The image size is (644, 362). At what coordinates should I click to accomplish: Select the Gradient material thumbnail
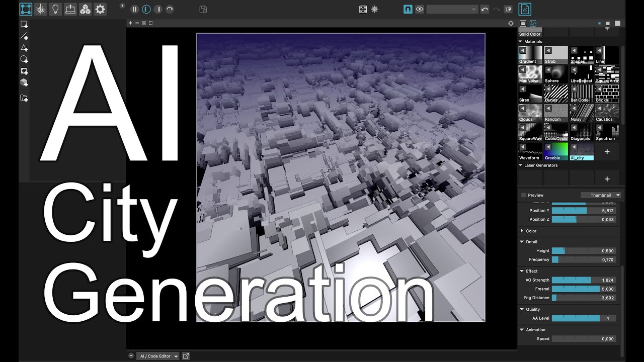(530, 55)
